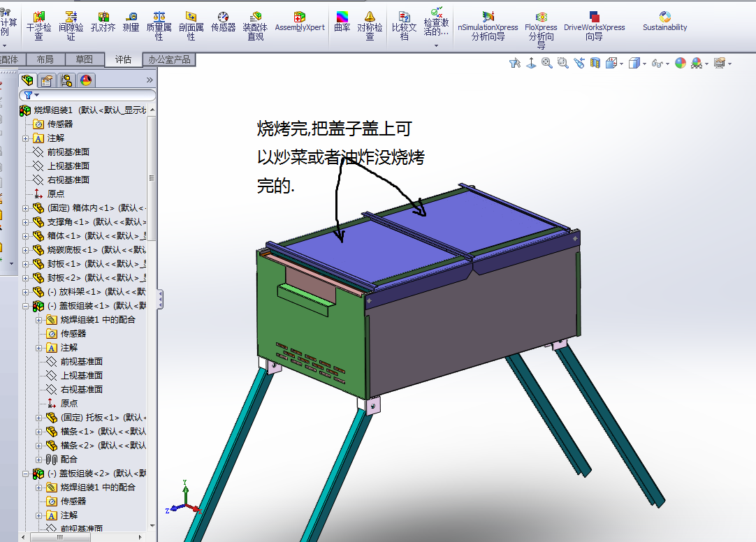
Task: Click the 传感器 sensor ribbon tool
Action: 223,22
